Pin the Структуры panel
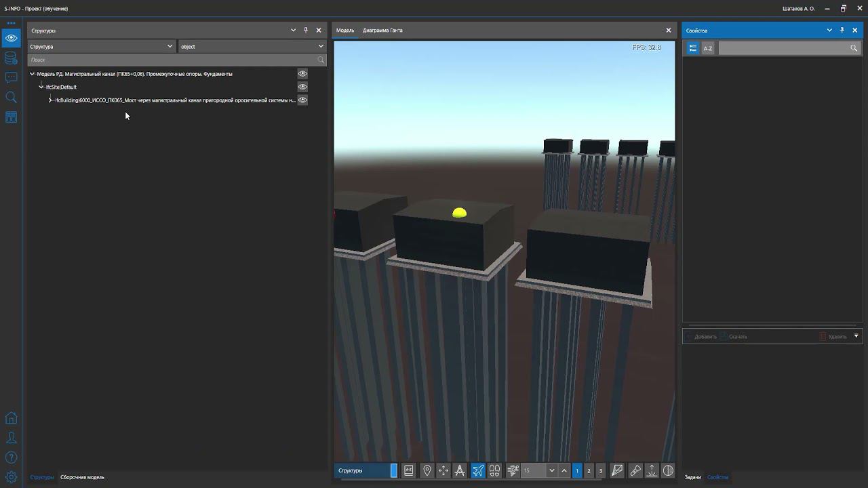This screenshot has height=488, width=868. click(306, 30)
